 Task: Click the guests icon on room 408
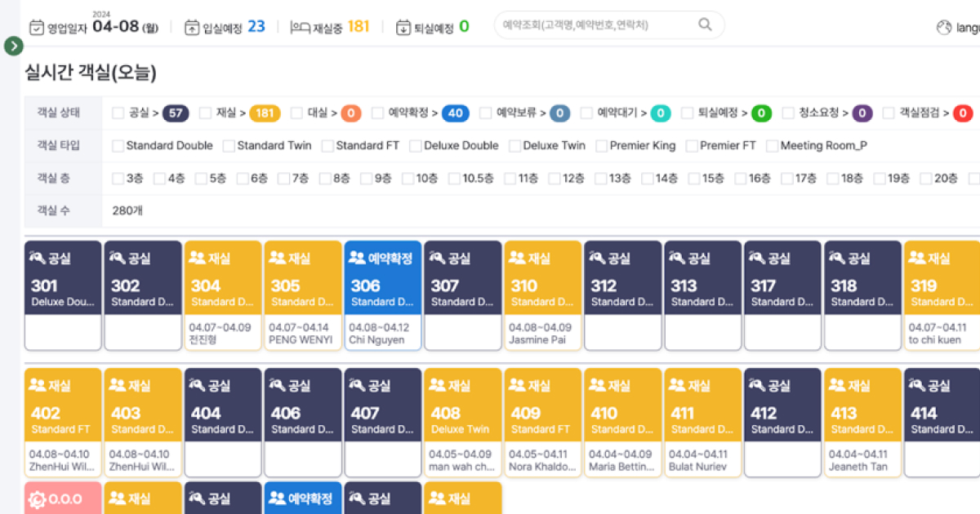pos(438,385)
